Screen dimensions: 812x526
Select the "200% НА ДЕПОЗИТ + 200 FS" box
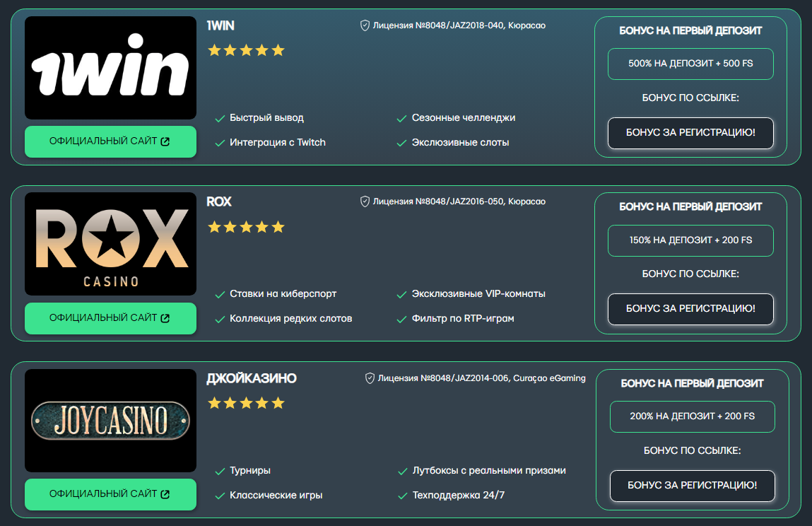coord(693,416)
